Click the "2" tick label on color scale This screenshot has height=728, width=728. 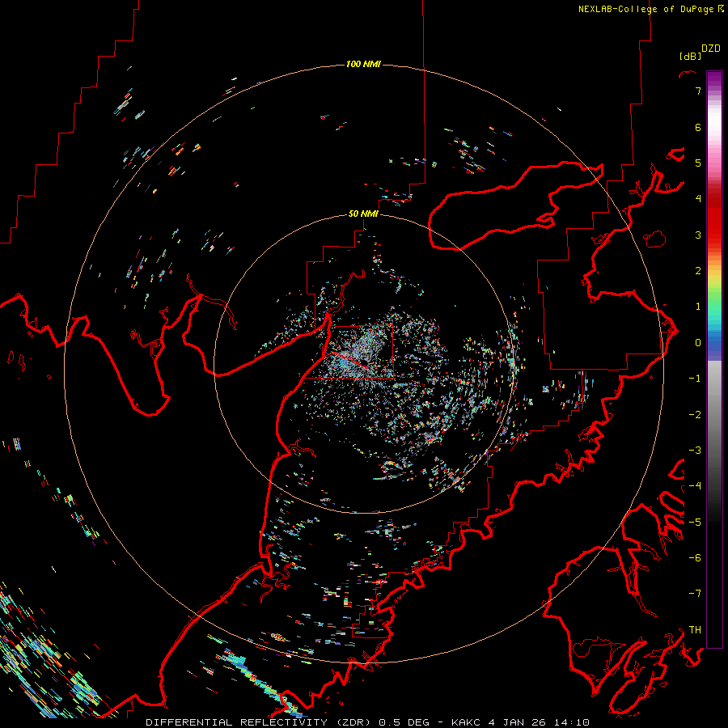pos(698,271)
